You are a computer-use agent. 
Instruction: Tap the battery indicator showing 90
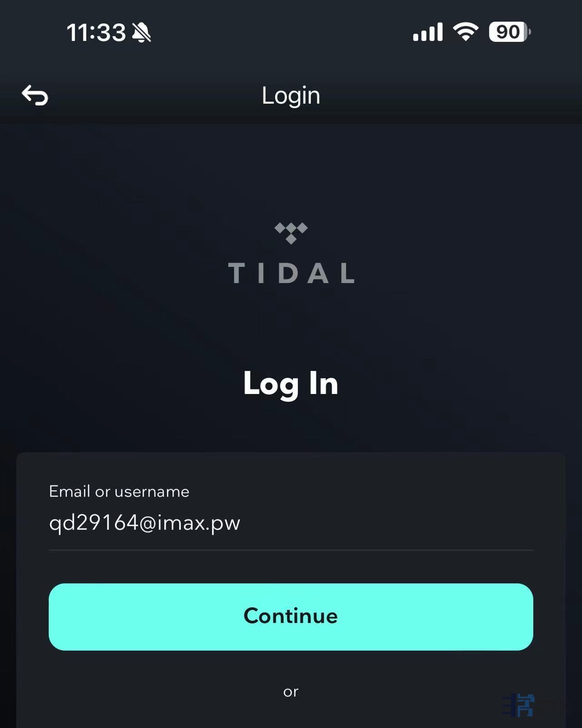tap(510, 32)
